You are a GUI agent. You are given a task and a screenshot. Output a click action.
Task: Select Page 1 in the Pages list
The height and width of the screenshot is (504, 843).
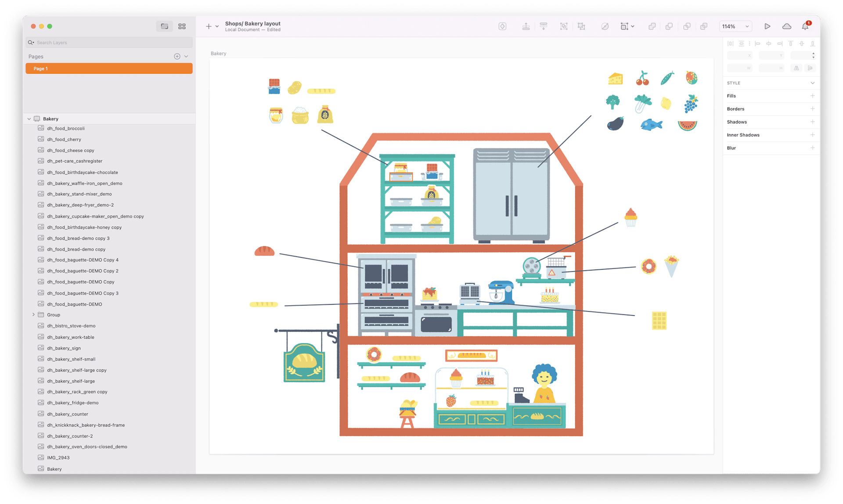click(x=109, y=68)
